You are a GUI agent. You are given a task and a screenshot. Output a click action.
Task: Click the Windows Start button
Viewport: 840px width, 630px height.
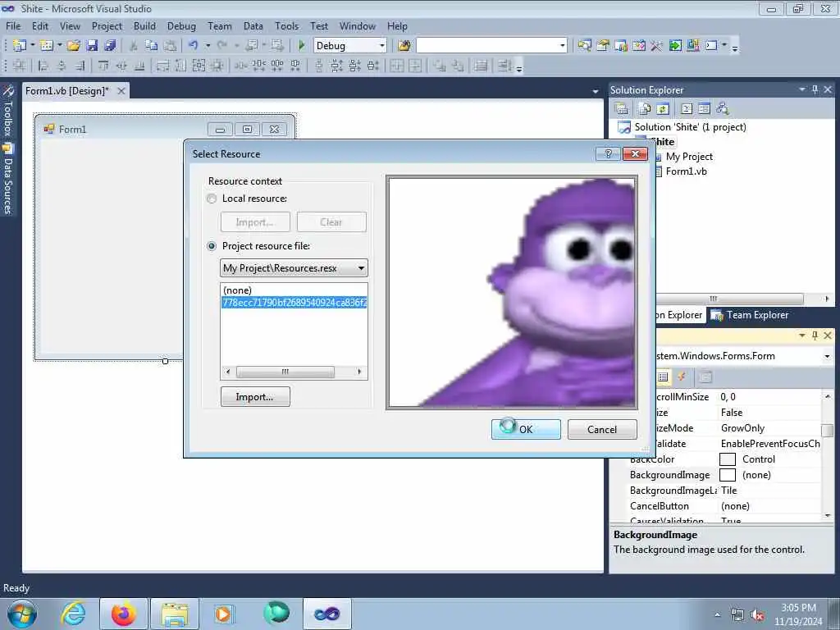22,614
